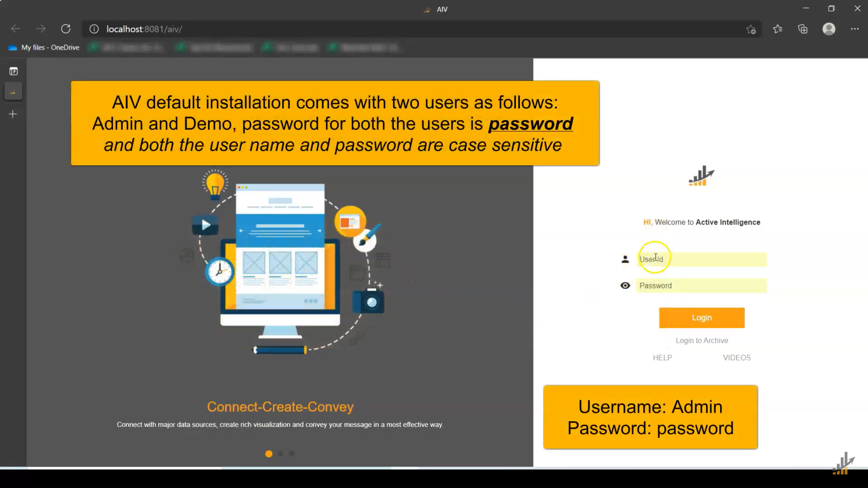Click the user icon beside UserId

click(x=625, y=259)
